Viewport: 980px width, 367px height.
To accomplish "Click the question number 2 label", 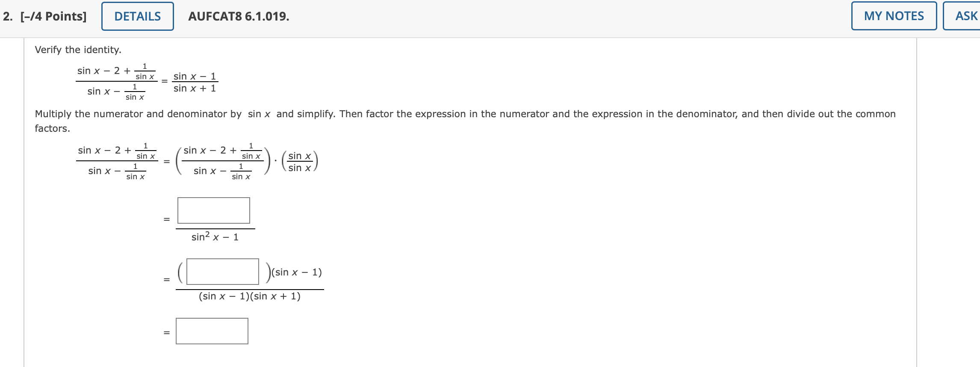I will pos(6,16).
